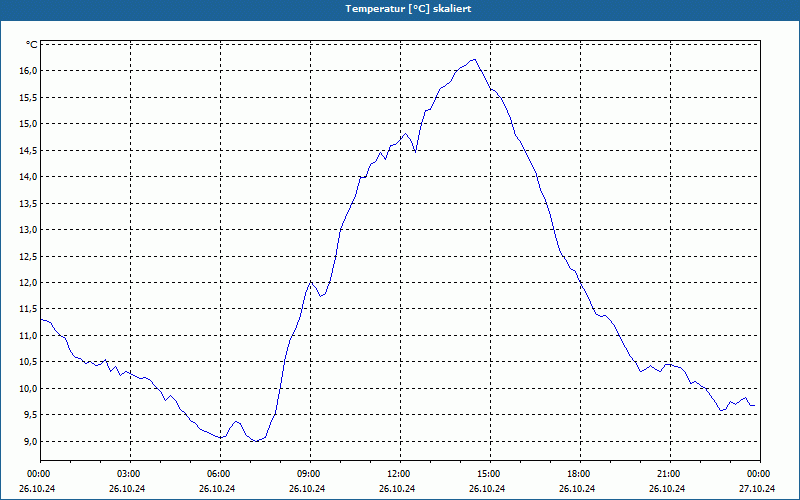
Task: Click the 15,0 temperature axis label
Action: [29, 124]
